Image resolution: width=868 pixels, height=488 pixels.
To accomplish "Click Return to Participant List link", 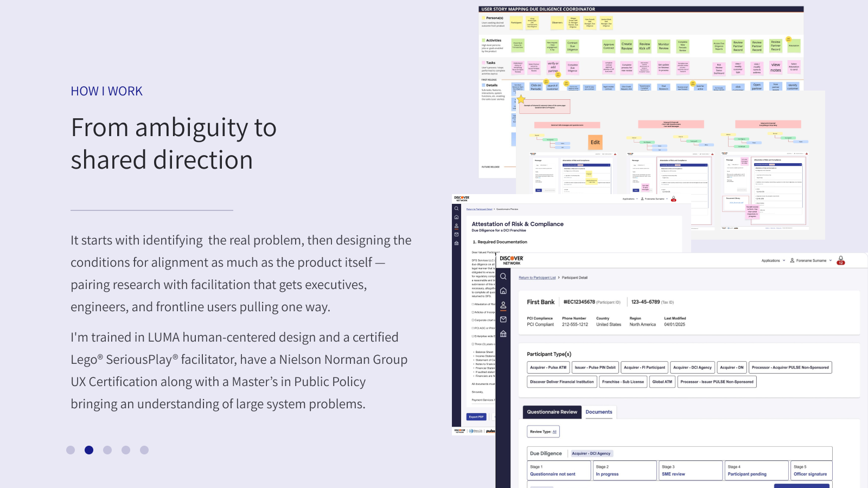I will [x=537, y=278].
